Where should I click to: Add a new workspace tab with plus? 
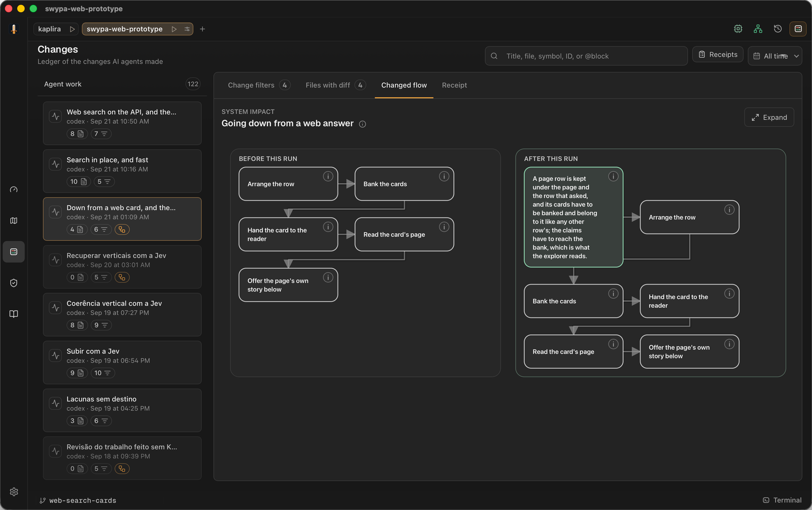pos(202,29)
